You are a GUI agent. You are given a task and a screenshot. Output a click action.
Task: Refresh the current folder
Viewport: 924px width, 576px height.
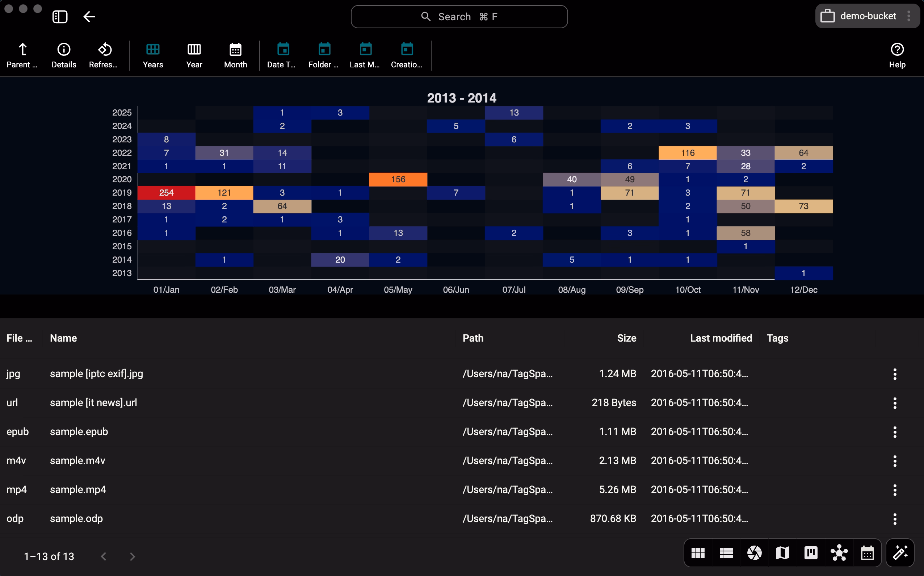coord(104,54)
